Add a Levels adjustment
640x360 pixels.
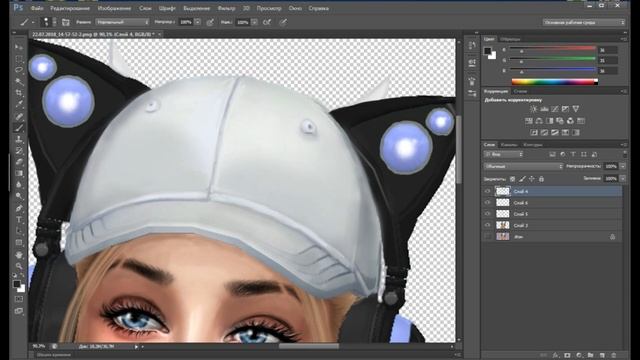tap(544, 109)
